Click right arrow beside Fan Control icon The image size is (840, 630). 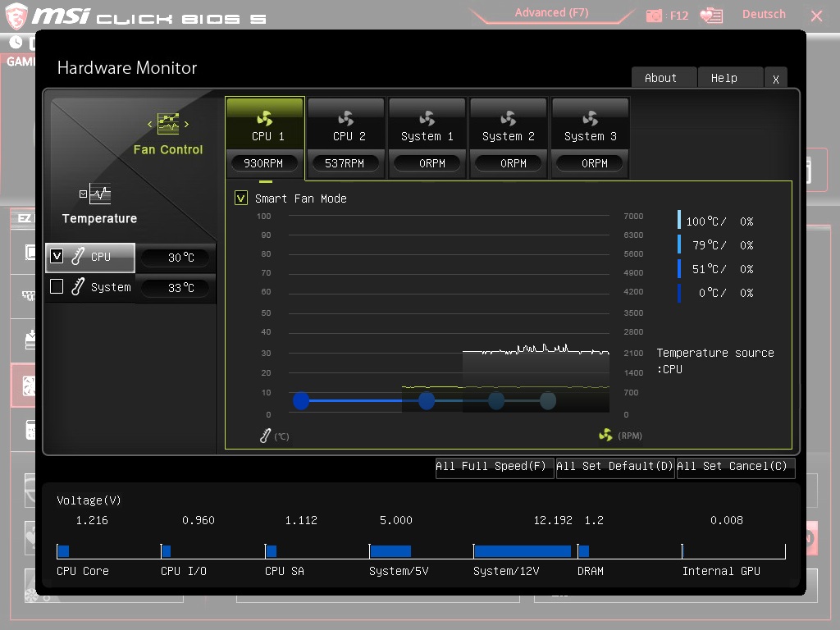186,125
